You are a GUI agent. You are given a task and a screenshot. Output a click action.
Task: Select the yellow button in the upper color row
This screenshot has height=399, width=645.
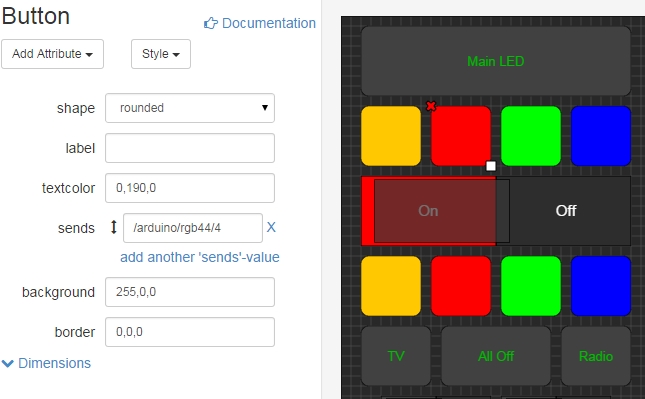pyautogui.click(x=391, y=136)
